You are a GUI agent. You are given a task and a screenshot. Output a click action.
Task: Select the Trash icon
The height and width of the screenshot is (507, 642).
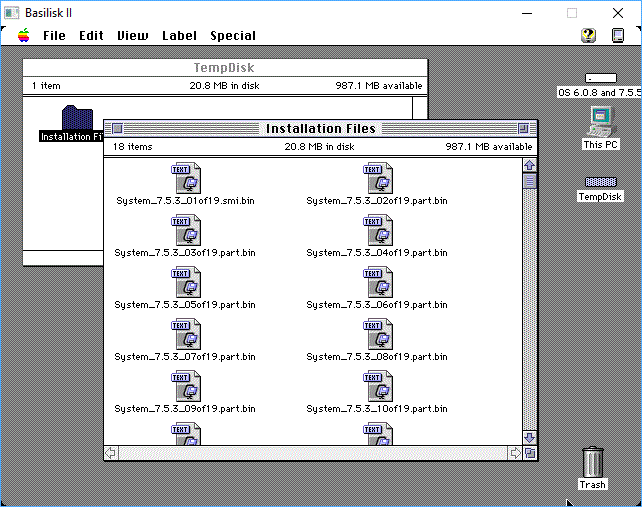592,462
